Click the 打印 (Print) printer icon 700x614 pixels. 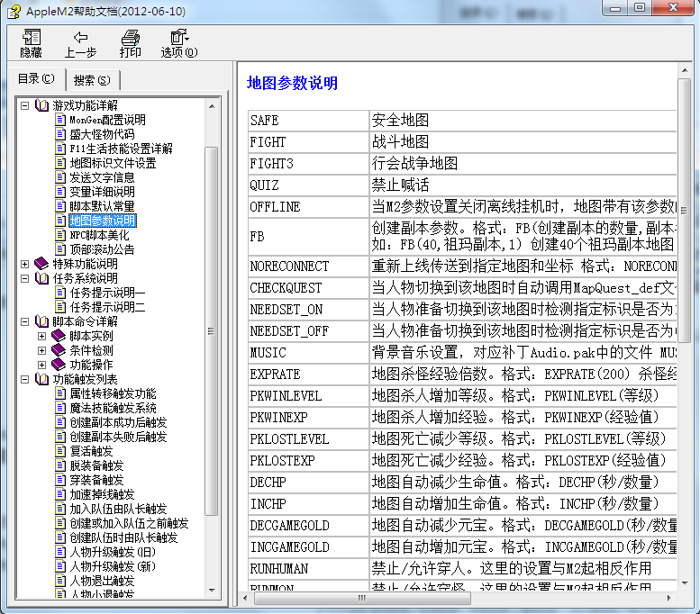point(131,38)
